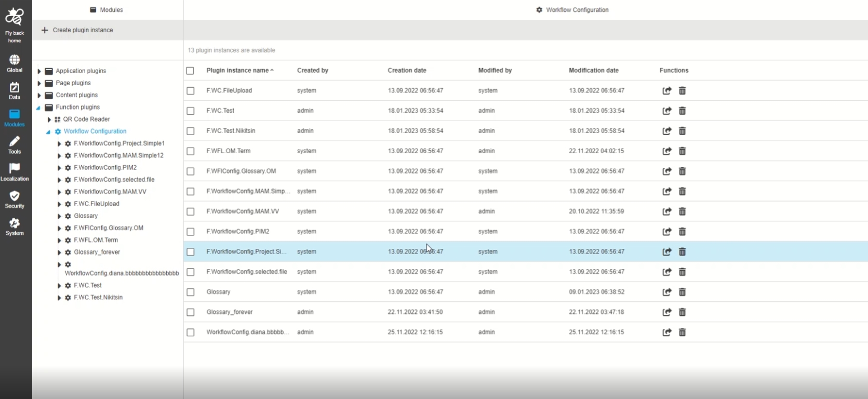Toggle the select-all checkbox in table header
This screenshot has height=399, width=868.
(190, 71)
